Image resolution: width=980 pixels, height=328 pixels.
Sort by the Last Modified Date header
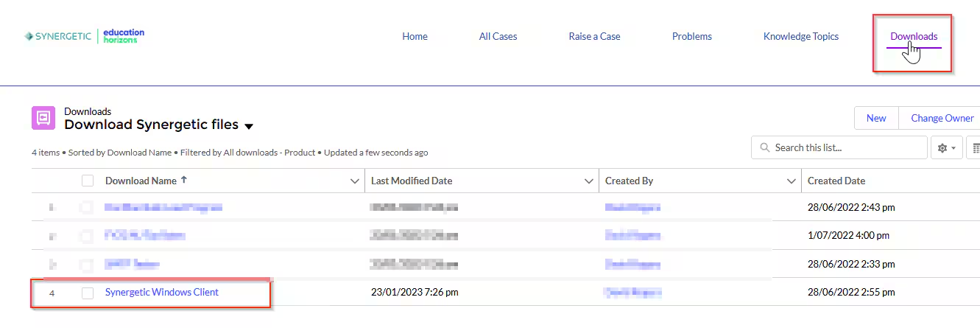click(412, 181)
